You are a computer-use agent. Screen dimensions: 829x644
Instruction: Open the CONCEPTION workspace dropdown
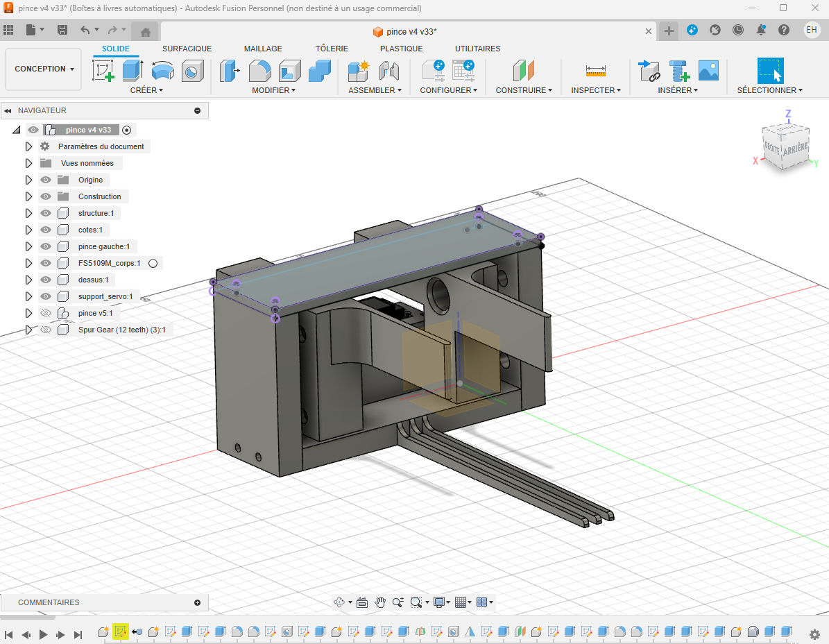44,69
